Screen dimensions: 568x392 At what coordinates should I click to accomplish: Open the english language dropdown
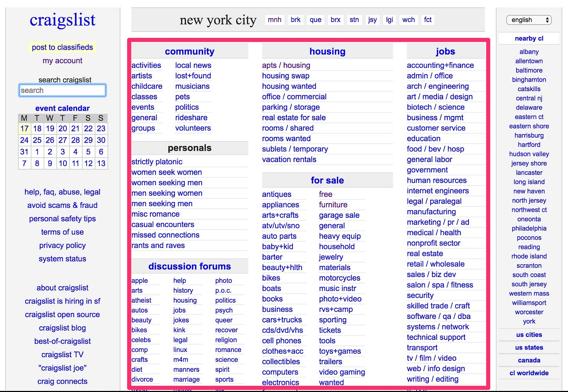[x=529, y=20]
